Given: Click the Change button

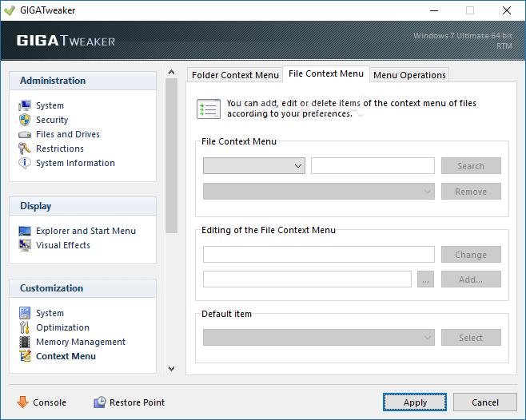Looking at the screenshot, I should click(471, 255).
